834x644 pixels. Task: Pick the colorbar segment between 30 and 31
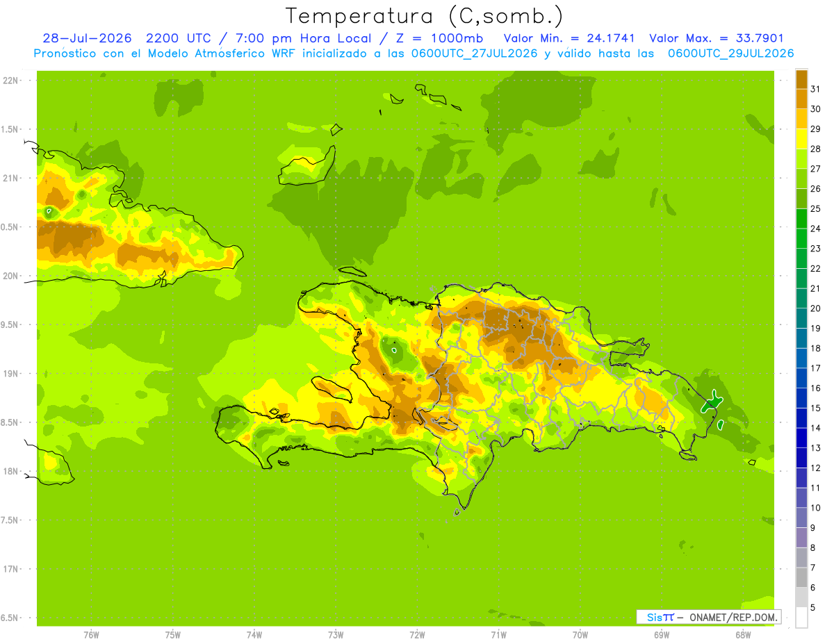[801, 99]
